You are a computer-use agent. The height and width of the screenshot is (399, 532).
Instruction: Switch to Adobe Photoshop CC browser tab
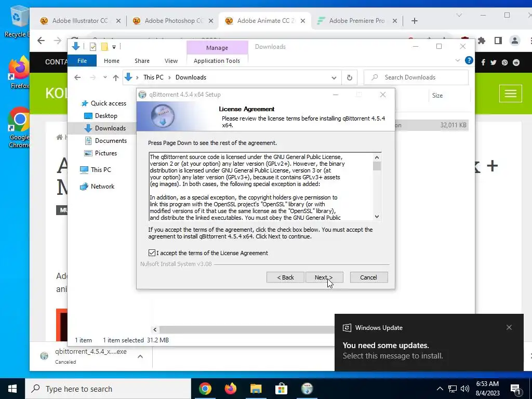click(x=172, y=21)
